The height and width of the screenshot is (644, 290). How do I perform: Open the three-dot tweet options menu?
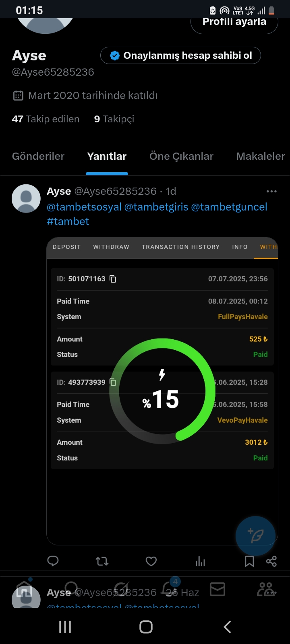click(x=271, y=191)
